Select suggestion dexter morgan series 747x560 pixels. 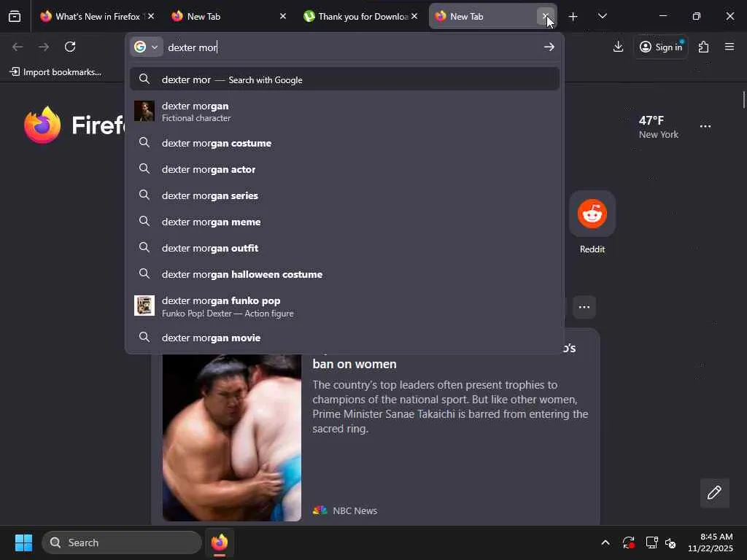344,195
